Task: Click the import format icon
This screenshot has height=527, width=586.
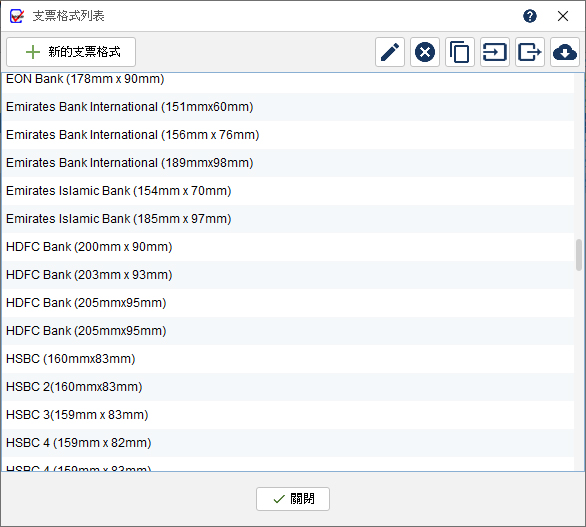Action: (495, 52)
